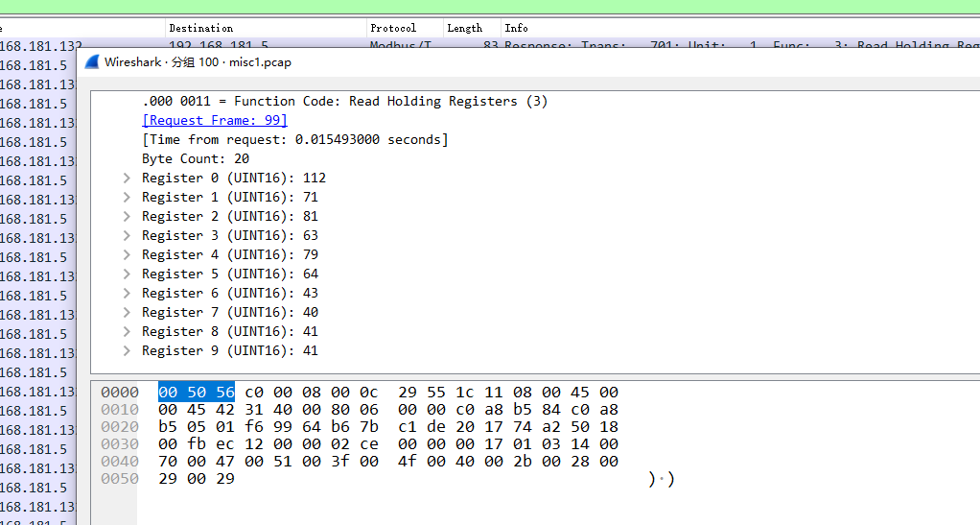Screen dimensions: 980x525
Task: Click hex offset 0020 row label
Action: (120, 427)
